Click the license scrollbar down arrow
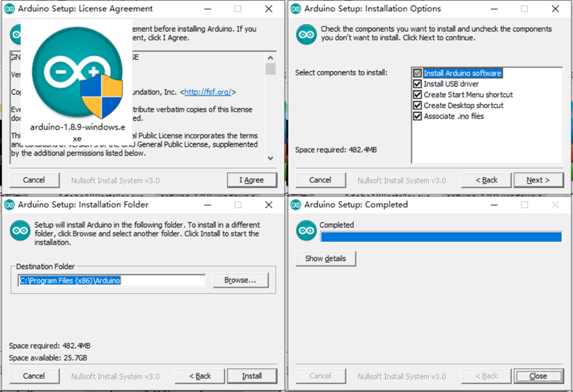Screen dimensions: 573x392 (x=270, y=158)
